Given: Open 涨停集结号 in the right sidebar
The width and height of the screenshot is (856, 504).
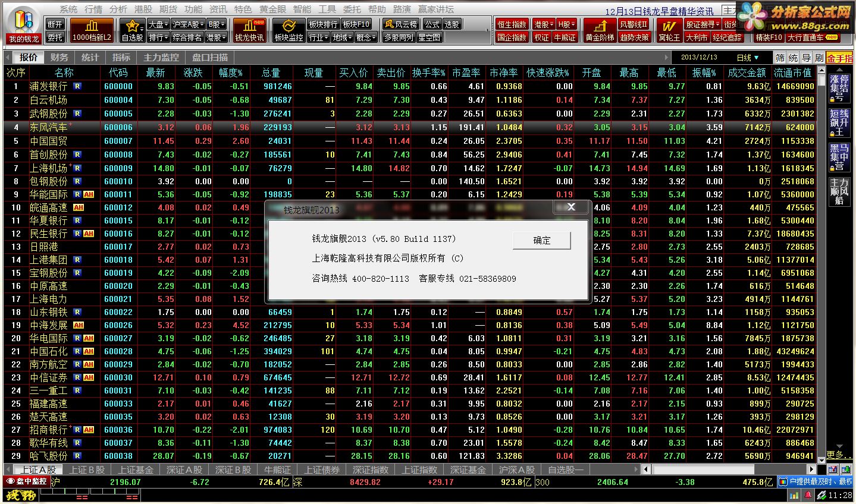Looking at the screenshot, I should pos(839,88).
